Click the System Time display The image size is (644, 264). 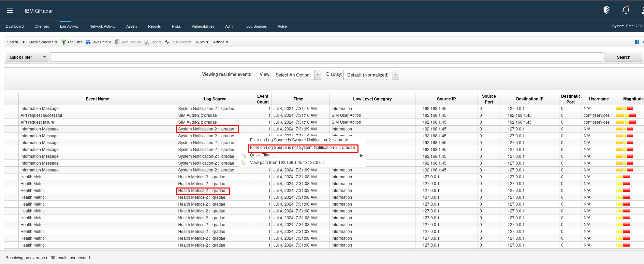coord(628,26)
